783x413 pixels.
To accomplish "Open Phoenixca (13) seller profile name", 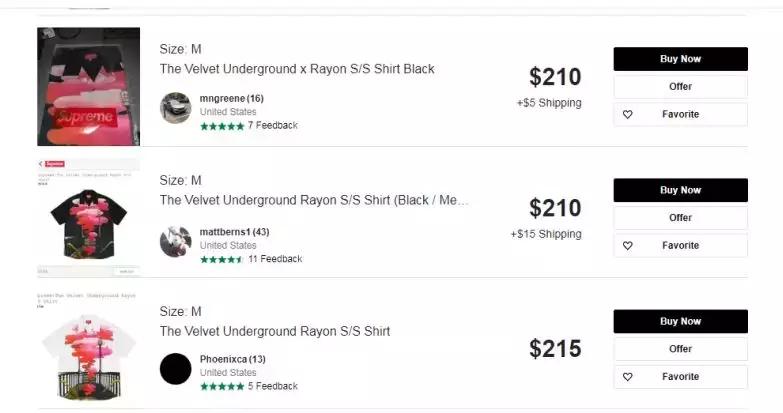I will coord(232,359).
